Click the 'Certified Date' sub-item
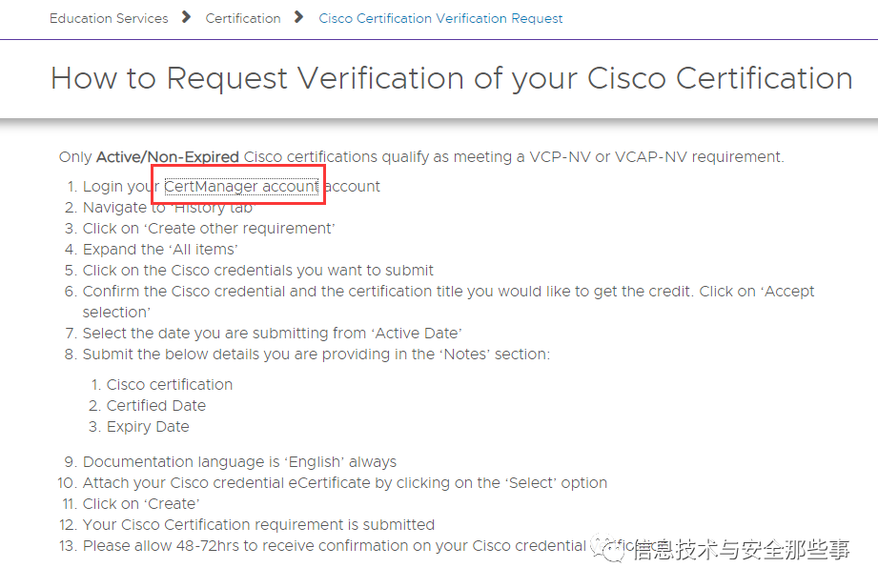Image resolution: width=878 pixels, height=588 pixels. point(156,406)
